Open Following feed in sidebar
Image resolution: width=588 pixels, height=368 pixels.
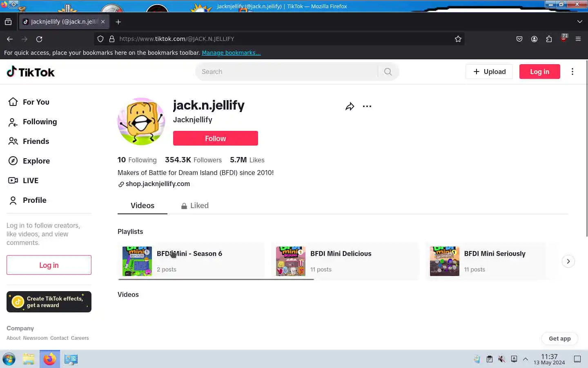(33, 121)
